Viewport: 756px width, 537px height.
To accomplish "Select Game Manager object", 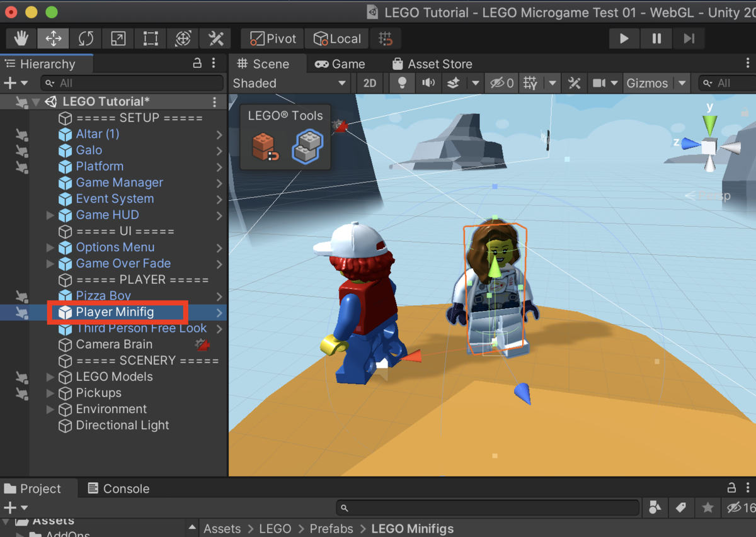I will pyautogui.click(x=119, y=183).
